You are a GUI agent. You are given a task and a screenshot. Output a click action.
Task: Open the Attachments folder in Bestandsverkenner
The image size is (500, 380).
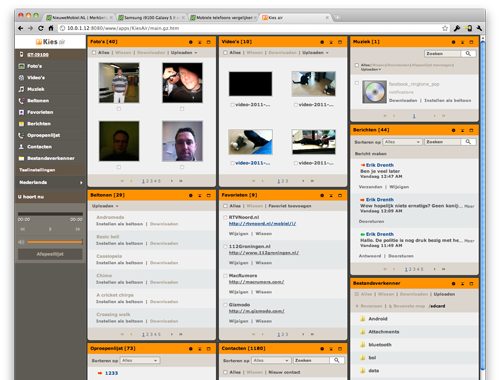384,332
